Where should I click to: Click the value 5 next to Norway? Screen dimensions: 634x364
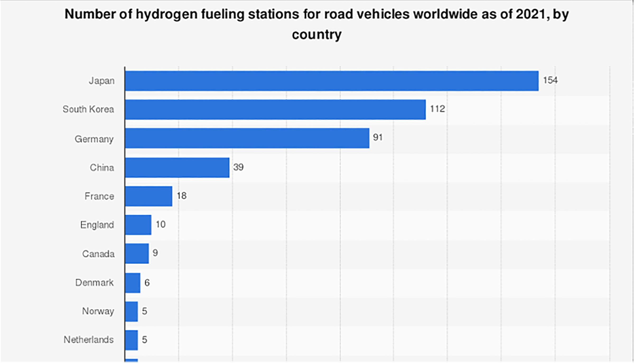(x=144, y=311)
